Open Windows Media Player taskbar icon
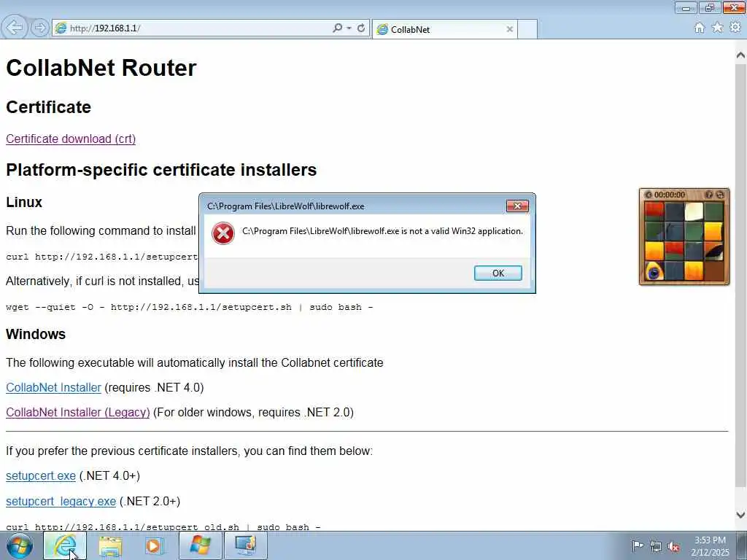747x560 pixels. pyautogui.click(x=155, y=545)
